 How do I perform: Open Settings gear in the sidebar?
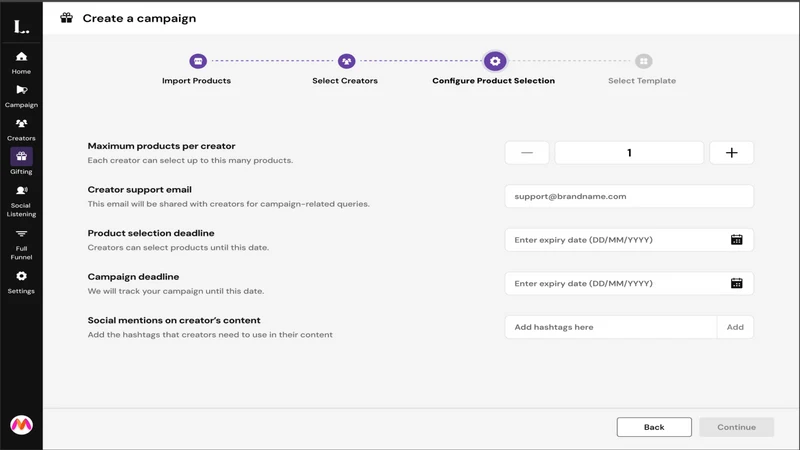tap(21, 276)
